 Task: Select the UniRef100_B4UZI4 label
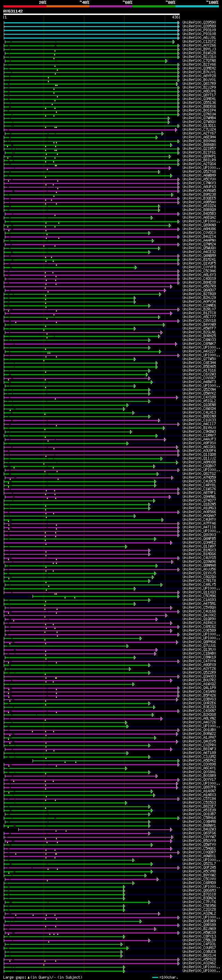[x=199, y=237]
